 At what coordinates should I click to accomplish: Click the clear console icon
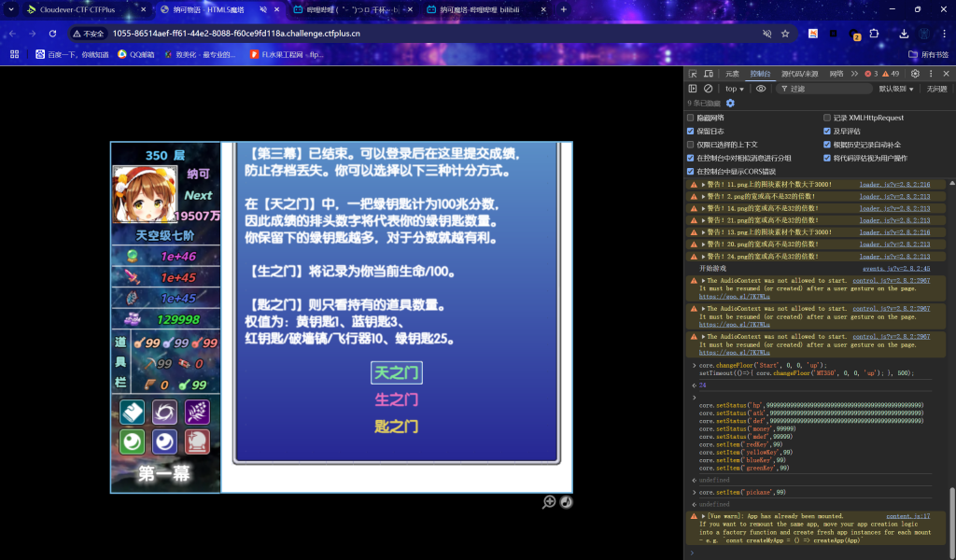point(708,89)
